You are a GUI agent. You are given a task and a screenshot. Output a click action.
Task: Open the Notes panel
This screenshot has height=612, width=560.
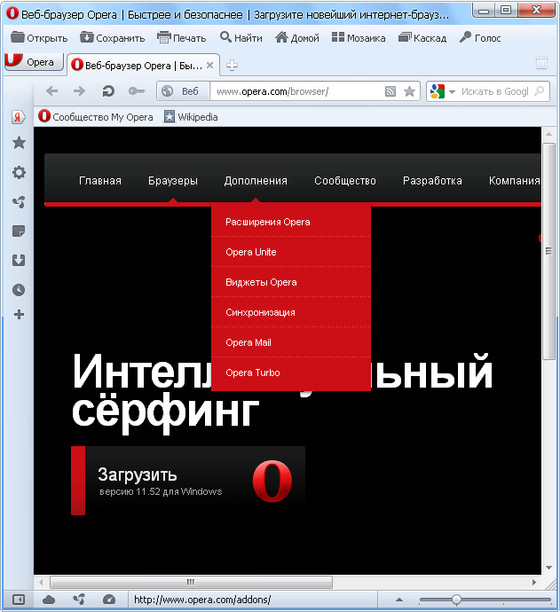(x=19, y=231)
